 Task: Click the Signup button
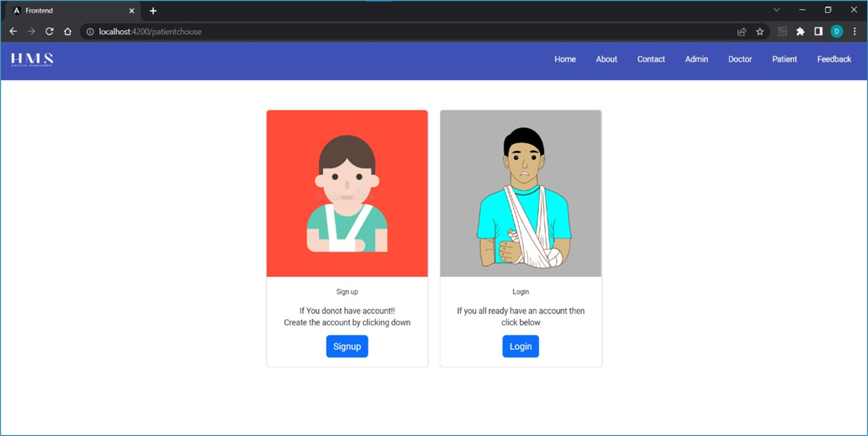tap(347, 346)
